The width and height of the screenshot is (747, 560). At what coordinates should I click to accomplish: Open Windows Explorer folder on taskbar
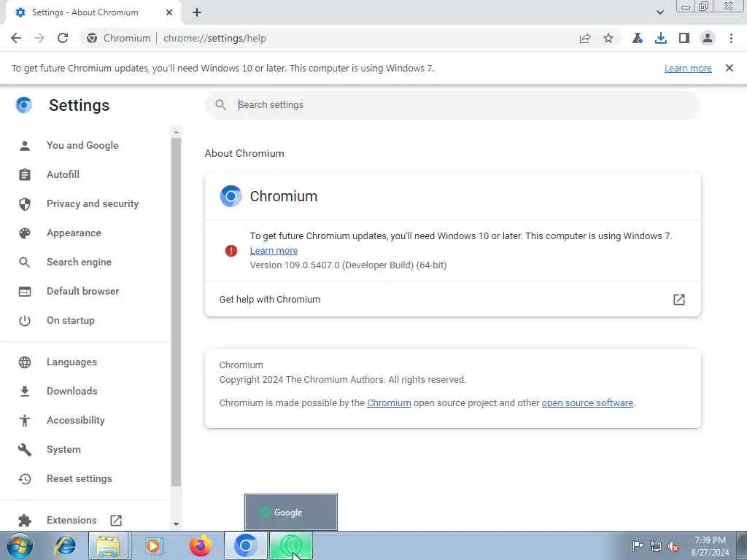109,545
